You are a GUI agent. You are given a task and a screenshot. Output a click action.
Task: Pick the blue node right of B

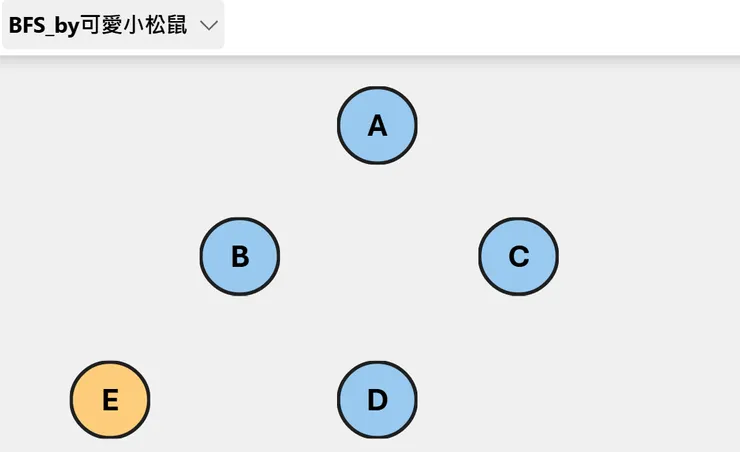point(518,256)
